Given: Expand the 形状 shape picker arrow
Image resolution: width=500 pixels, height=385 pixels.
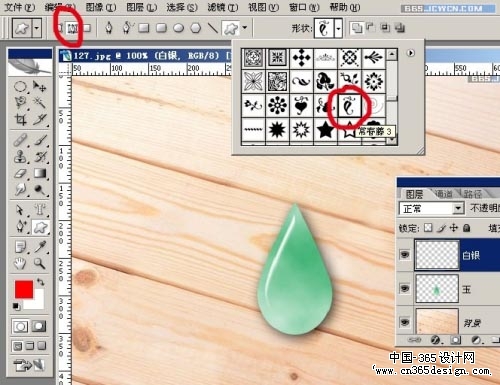Looking at the screenshot, I should tap(338, 29).
